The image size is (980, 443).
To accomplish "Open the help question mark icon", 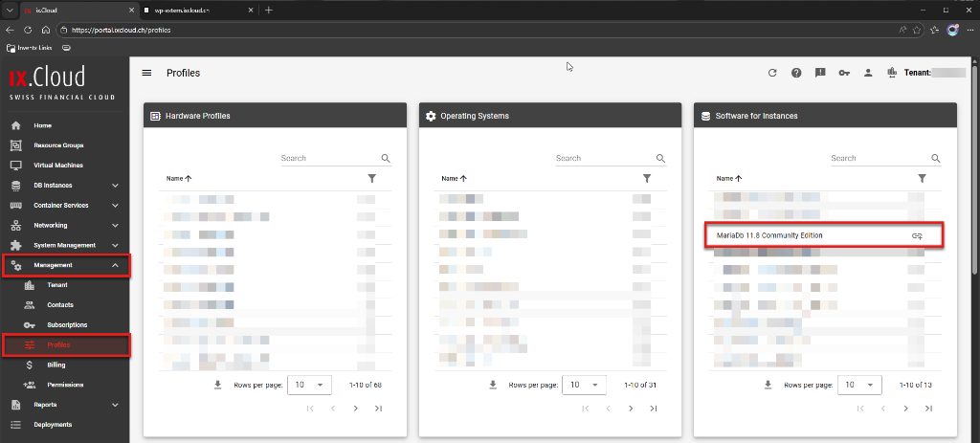I will point(796,73).
